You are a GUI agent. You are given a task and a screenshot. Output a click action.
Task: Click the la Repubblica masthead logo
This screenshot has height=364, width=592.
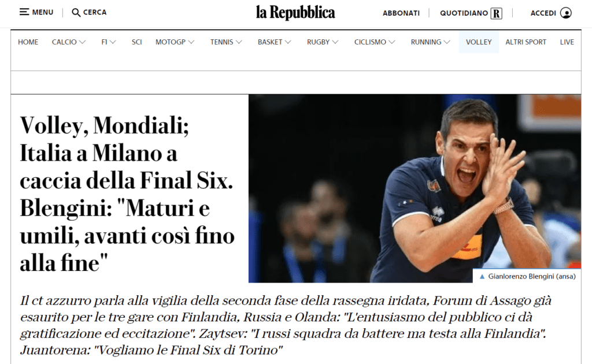point(295,13)
